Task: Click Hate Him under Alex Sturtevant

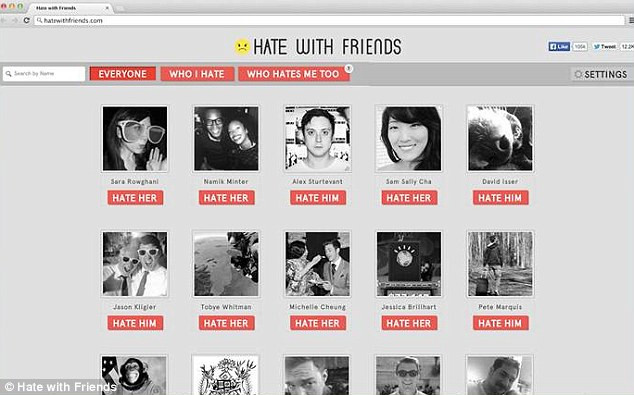Action: (x=318, y=198)
